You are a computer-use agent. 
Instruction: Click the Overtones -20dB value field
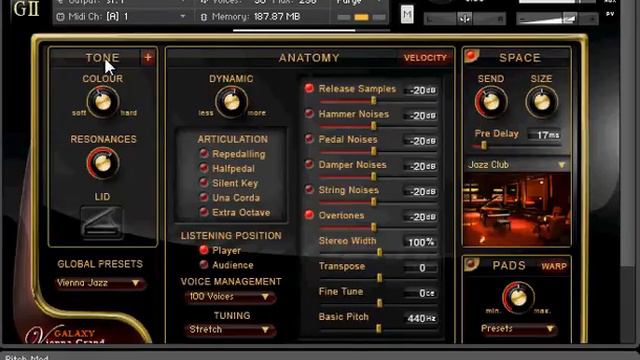(420, 217)
